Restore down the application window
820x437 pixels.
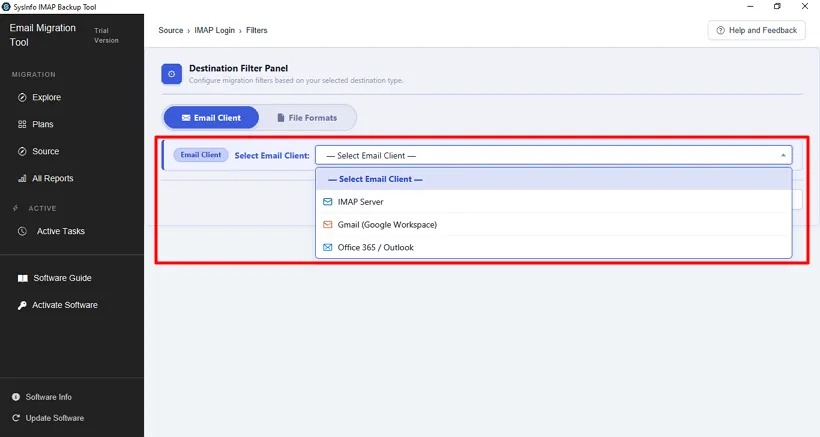(777, 6)
